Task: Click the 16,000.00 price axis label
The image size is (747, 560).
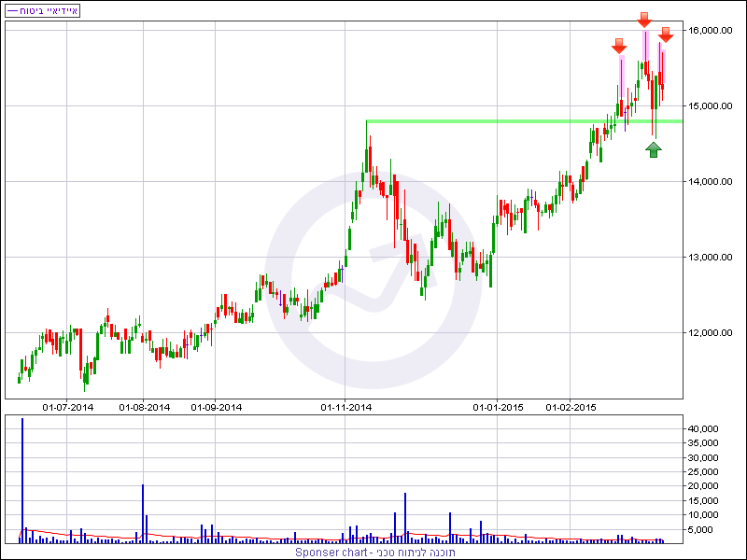Action: [710, 31]
